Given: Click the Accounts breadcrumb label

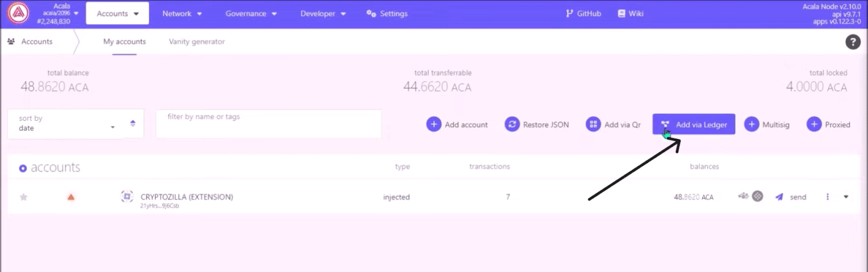Looking at the screenshot, I should coord(37,41).
